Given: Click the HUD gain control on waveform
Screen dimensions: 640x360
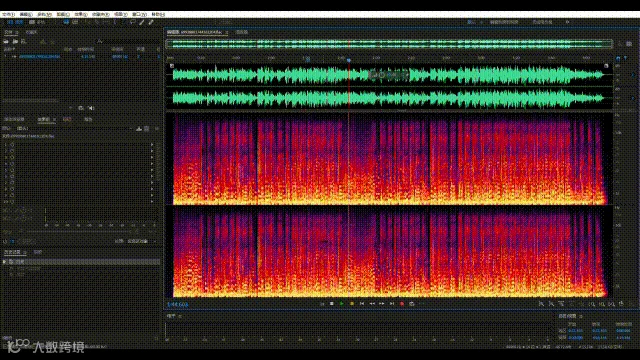Looking at the screenshot, I should (388, 75).
